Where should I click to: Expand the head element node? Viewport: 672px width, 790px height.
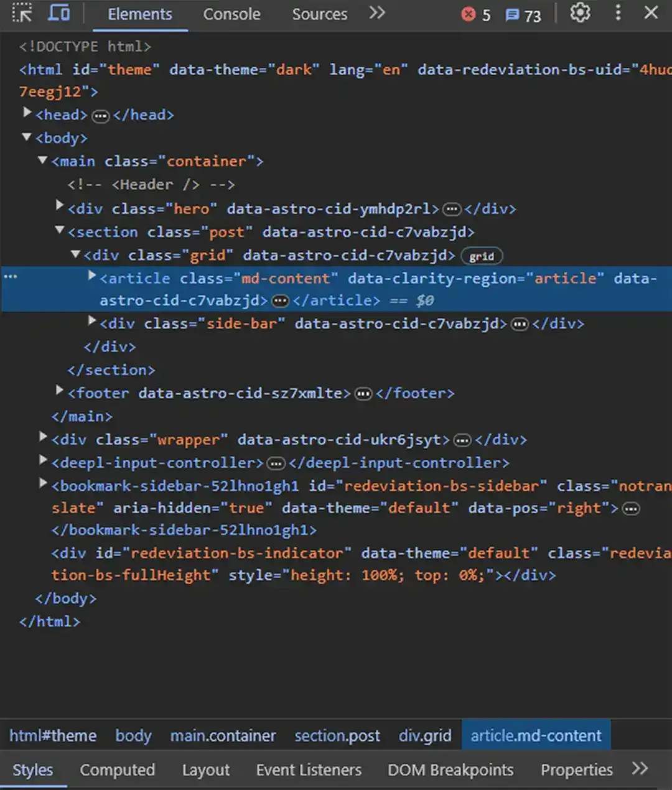[27, 113]
